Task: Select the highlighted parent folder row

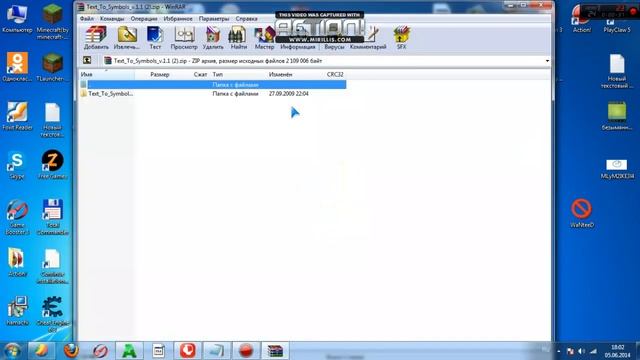Action: (213, 84)
